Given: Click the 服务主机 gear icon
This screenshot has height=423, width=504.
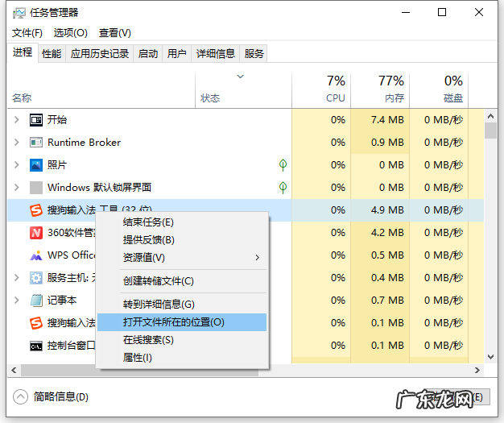Looking at the screenshot, I should click(36, 278).
